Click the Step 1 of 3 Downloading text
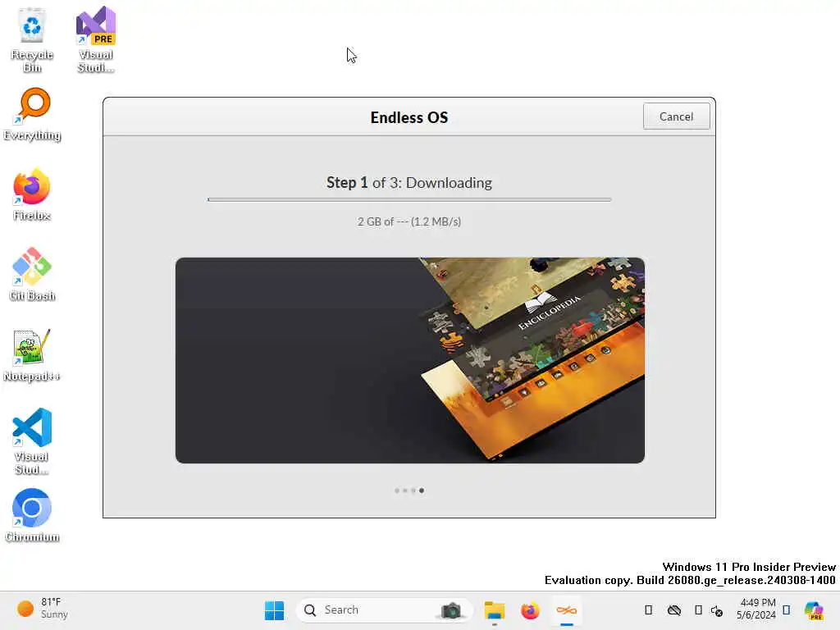Viewport: 840px width, 630px height. click(409, 183)
